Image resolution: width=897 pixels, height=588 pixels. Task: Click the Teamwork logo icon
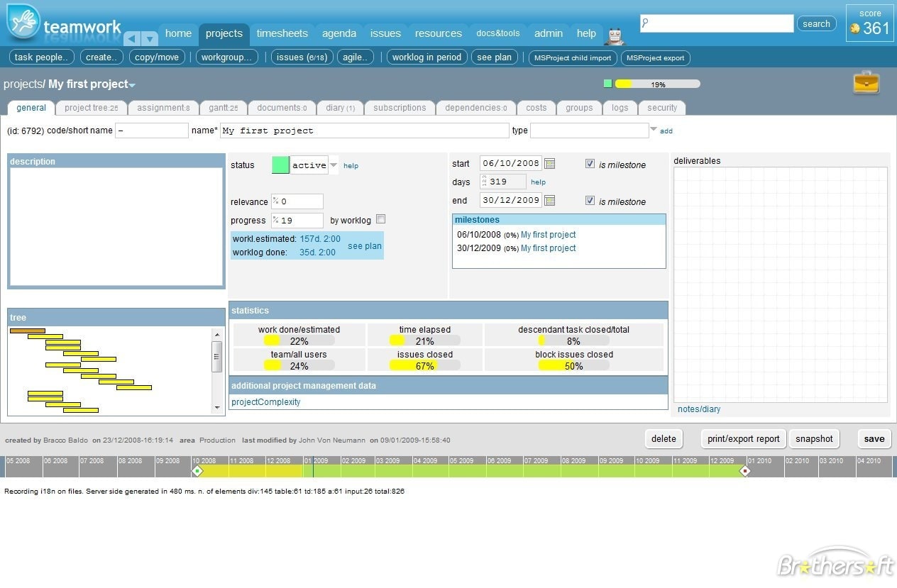23,22
